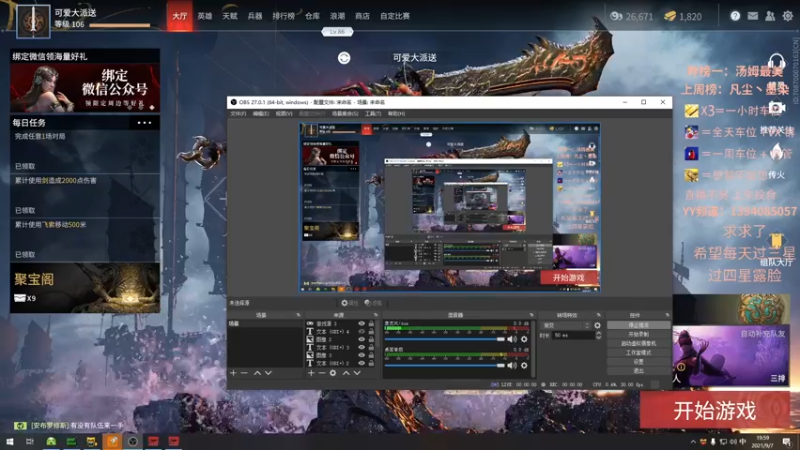Click the help question mark icon
This screenshot has width=800, height=450.
735,16
